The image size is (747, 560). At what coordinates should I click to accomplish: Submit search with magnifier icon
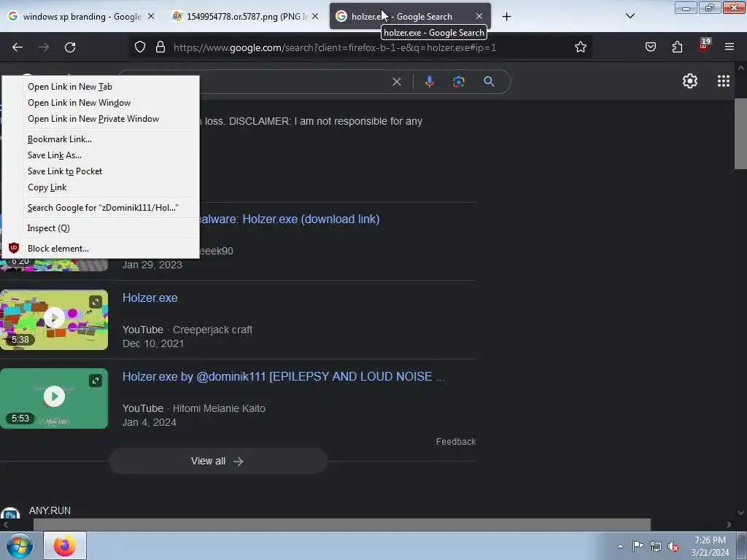point(489,82)
